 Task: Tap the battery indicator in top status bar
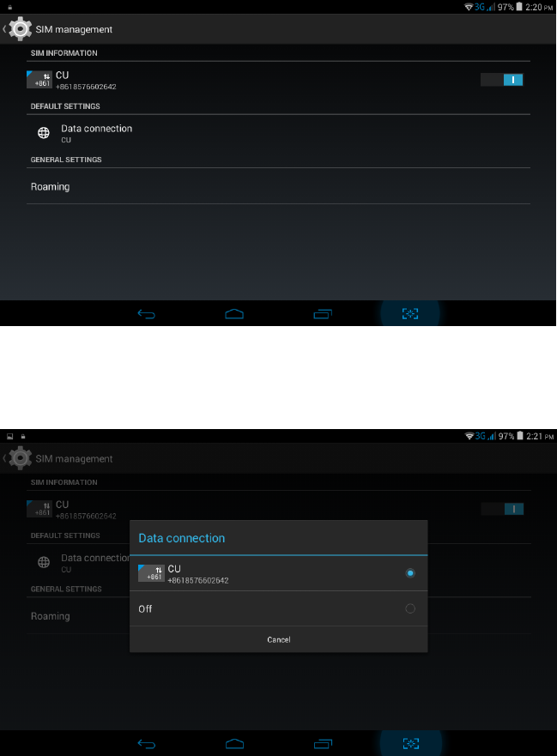(x=519, y=7)
